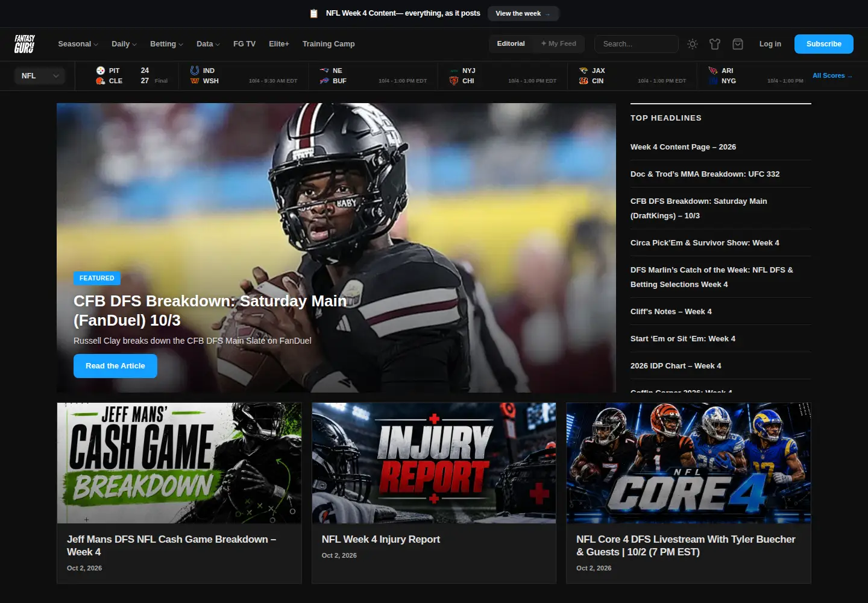
Task: Click the Browns logo beside CLE
Action: pyautogui.click(x=101, y=81)
